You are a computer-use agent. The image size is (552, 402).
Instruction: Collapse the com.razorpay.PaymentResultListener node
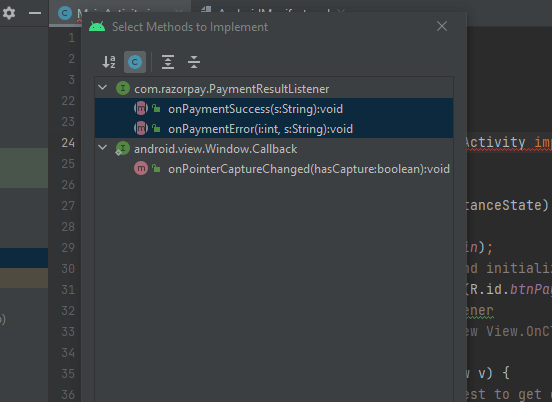click(102, 87)
